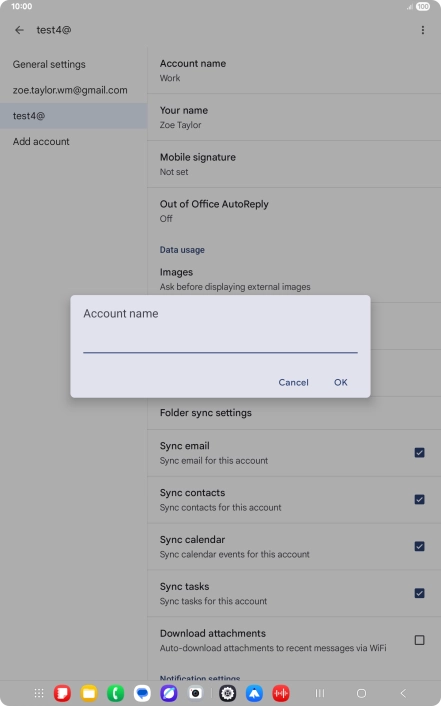Open the app drawer grid icon
This screenshot has width=441, height=706.
39,693
